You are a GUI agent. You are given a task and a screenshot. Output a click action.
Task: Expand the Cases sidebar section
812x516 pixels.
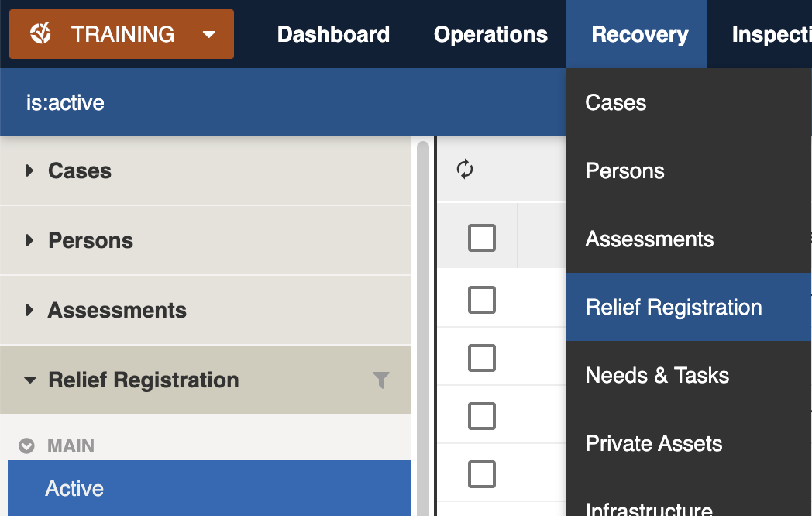pyautogui.click(x=31, y=170)
